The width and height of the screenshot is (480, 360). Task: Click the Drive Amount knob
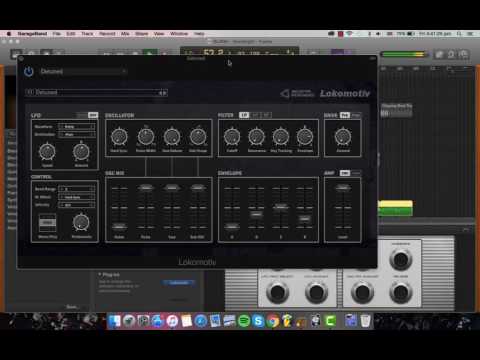click(x=343, y=137)
